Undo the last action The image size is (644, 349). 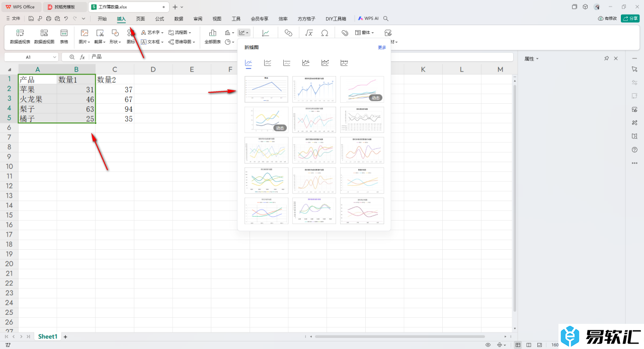(x=66, y=18)
